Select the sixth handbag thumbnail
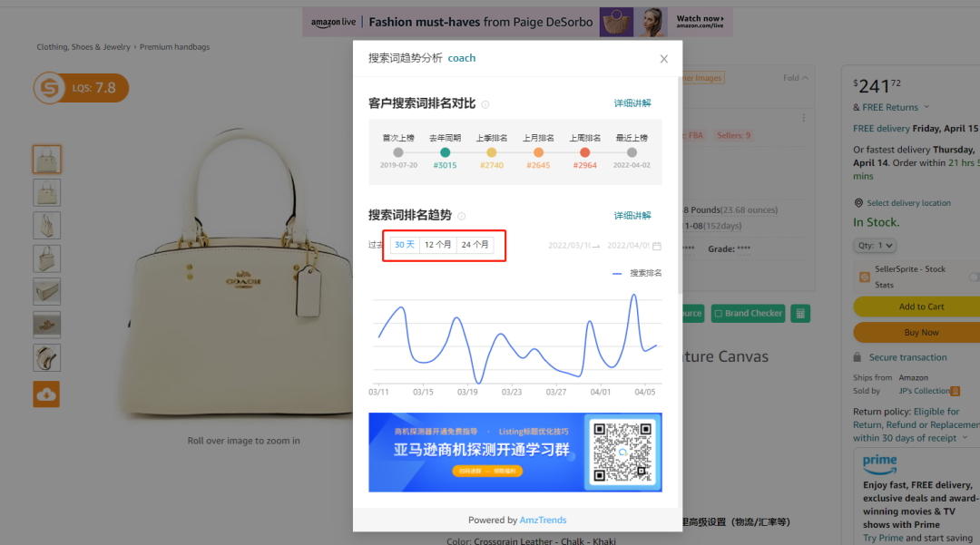Viewport: 980px width, 545px height. click(47, 325)
